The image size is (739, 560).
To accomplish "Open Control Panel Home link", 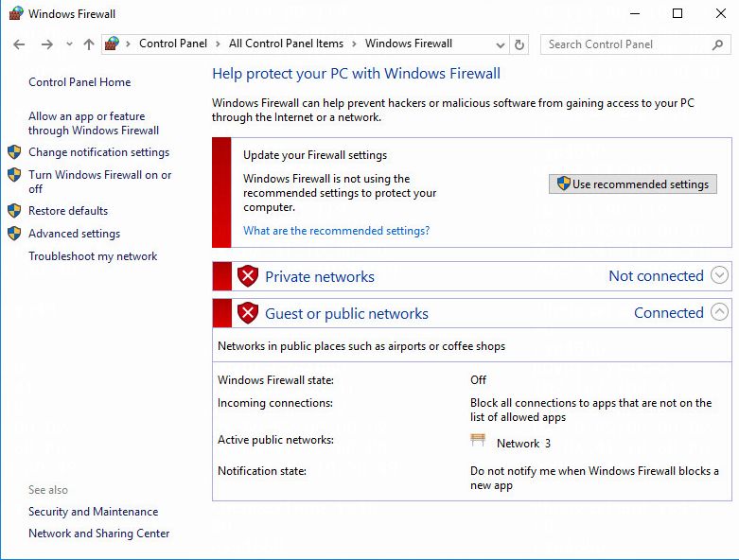I will (79, 82).
